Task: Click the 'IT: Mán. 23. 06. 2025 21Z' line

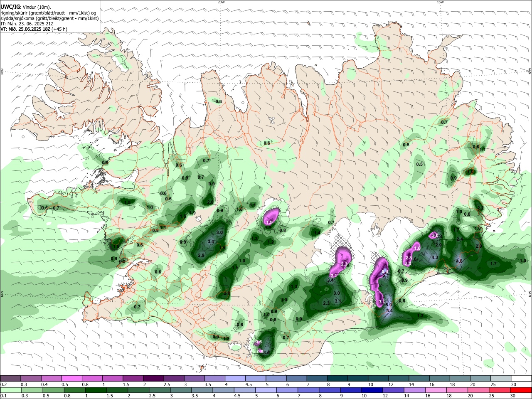Action: [x=27, y=24]
